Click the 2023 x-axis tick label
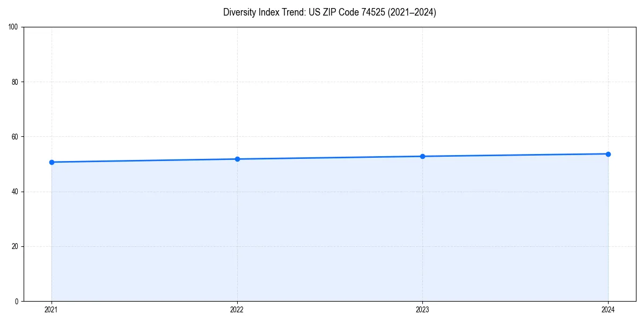 tap(423, 310)
